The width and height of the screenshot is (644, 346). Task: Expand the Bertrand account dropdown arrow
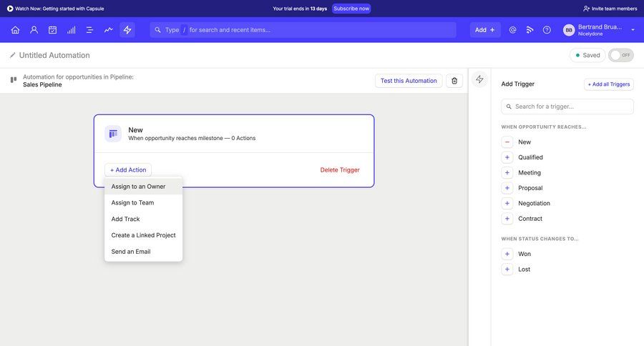tap(633, 30)
